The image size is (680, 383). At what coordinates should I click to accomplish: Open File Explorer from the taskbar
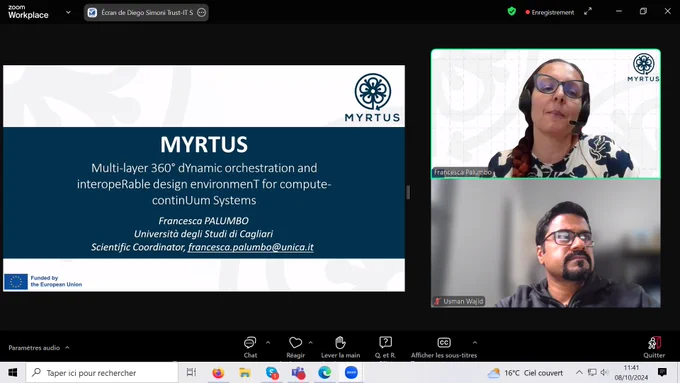(x=245, y=373)
